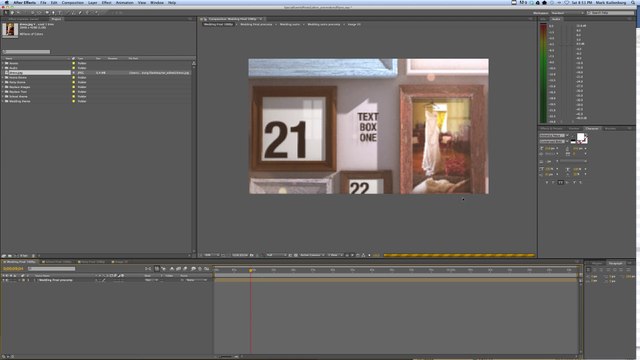Open the composition mini-flowchart in timeline
This screenshot has width=640, height=360.
tap(148, 269)
